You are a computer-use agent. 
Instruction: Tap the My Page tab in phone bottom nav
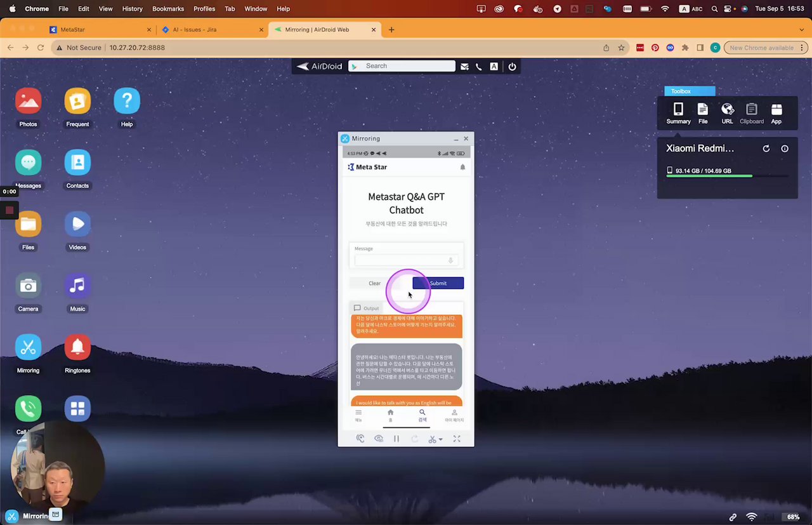[x=454, y=415]
